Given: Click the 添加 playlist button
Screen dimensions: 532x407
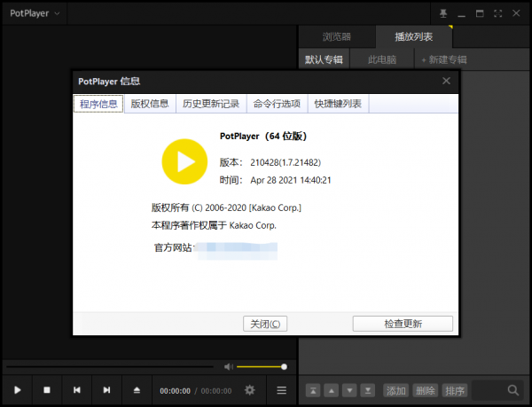Looking at the screenshot, I should 396,391.
